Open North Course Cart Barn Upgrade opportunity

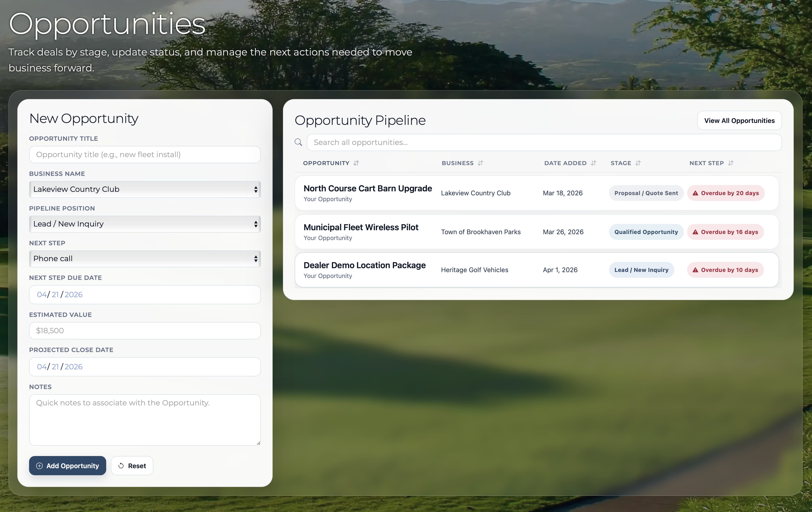[368, 188]
